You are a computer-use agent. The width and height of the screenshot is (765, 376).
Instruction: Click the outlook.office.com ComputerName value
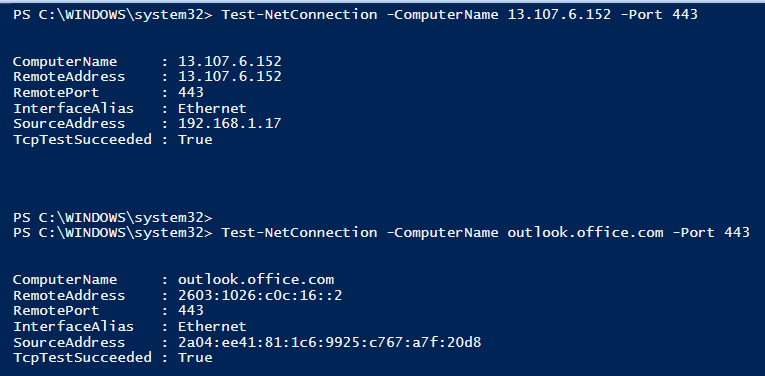tap(256, 279)
